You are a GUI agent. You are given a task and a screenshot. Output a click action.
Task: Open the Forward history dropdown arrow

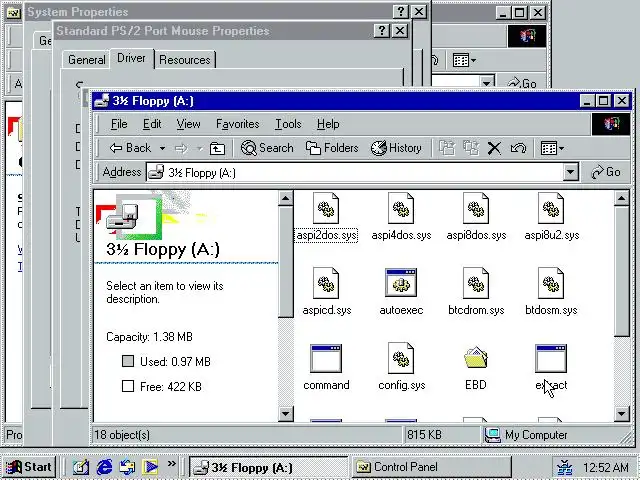200,148
